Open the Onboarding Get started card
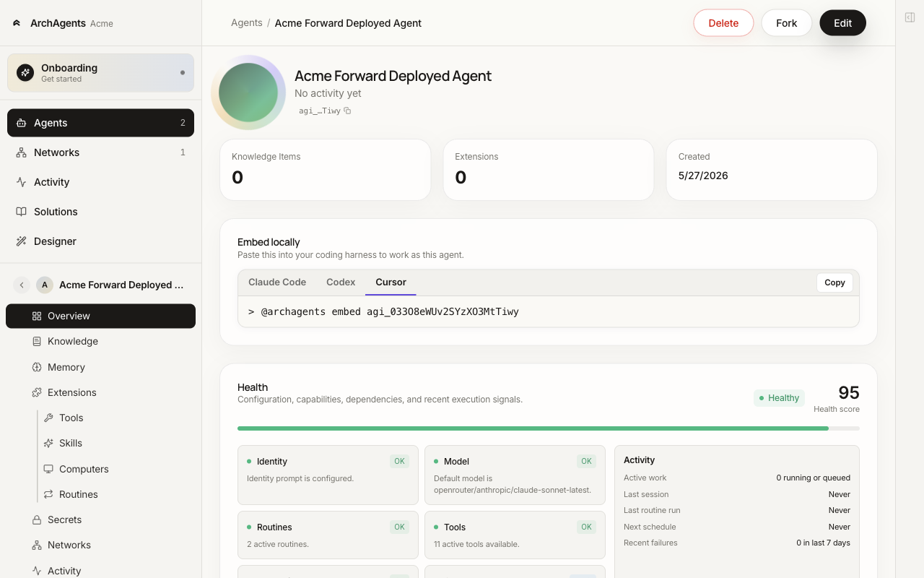The image size is (924, 578). [x=100, y=73]
